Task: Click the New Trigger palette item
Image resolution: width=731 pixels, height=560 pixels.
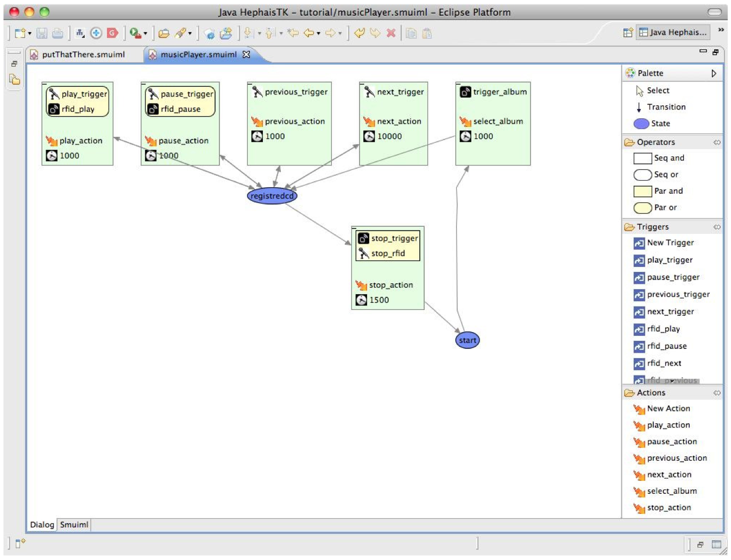Action: pos(670,243)
